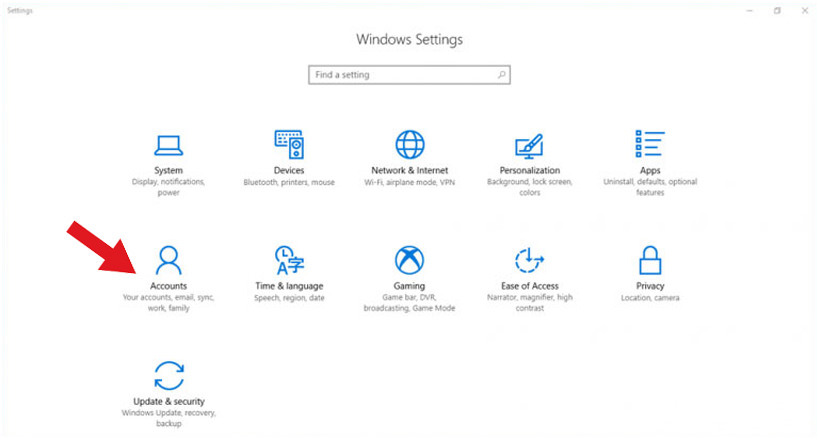Click the Privacy label
818x440 pixels.
tap(650, 286)
